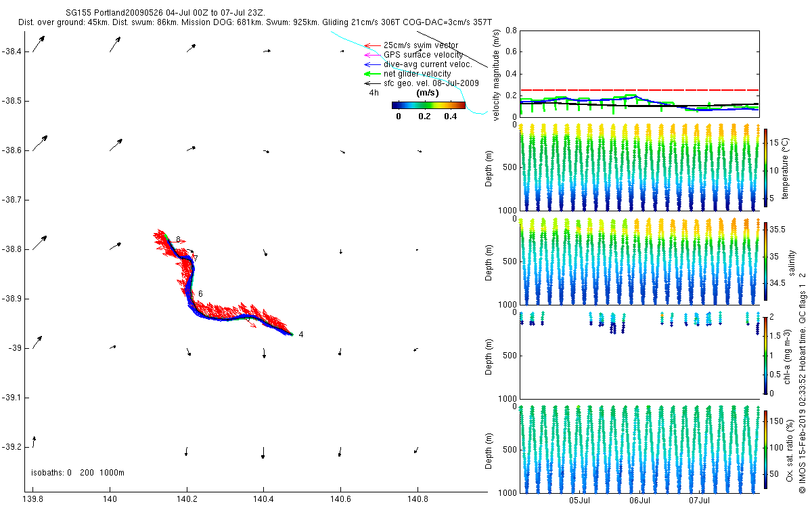Image resolution: width=812 pixels, height=508 pixels.
Task: Click the 05Jul date axis label
Action: tap(580, 501)
